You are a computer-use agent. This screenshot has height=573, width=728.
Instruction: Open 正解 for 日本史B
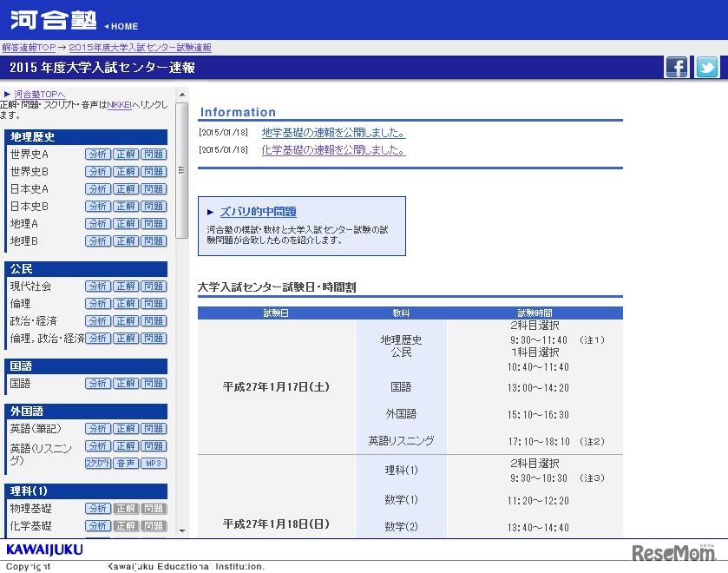point(125,206)
